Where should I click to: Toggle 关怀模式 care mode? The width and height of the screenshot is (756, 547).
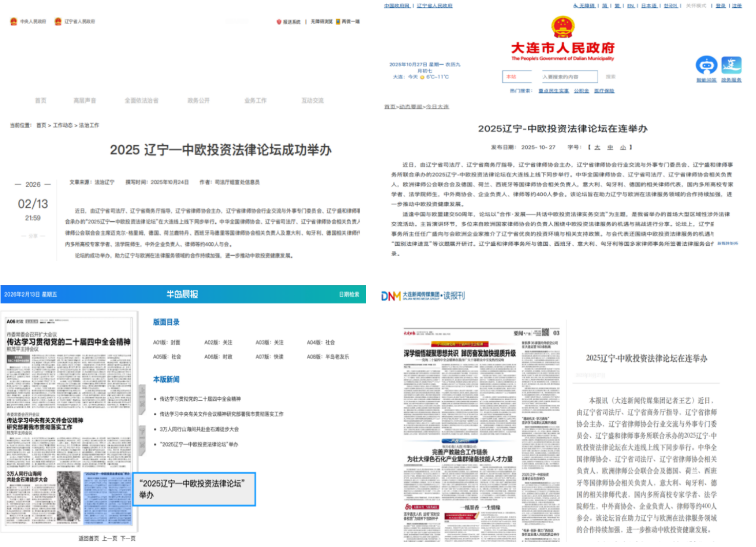[696, 6]
